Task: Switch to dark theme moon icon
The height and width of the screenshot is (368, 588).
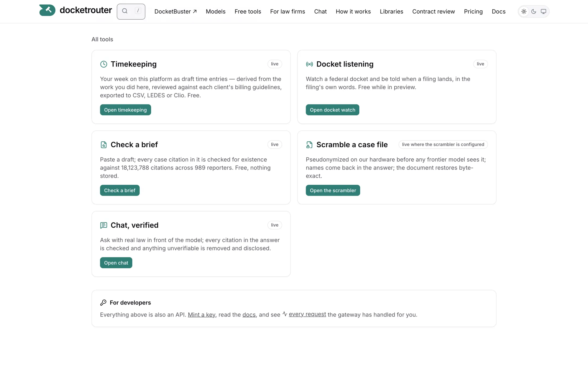Action: click(x=534, y=11)
